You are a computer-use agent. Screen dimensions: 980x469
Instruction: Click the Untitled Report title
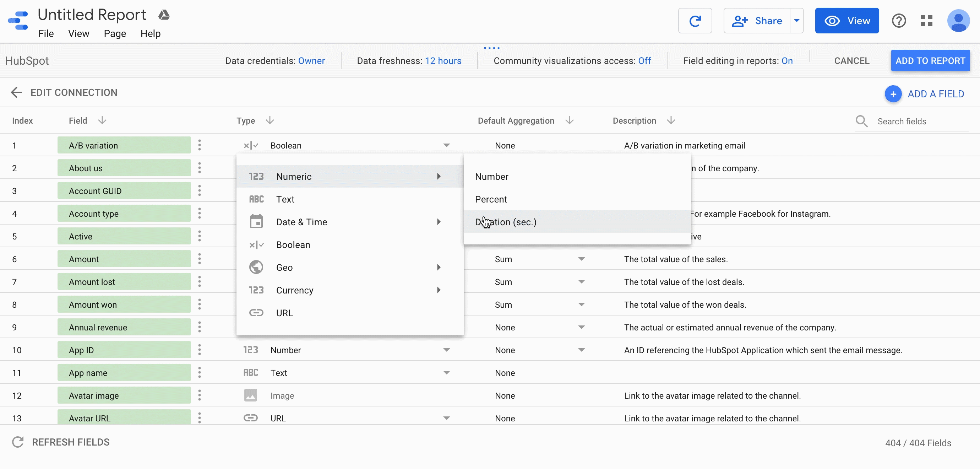coord(92,15)
